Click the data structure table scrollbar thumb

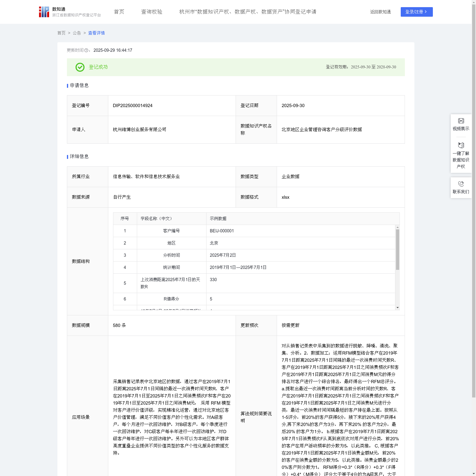[397, 250]
